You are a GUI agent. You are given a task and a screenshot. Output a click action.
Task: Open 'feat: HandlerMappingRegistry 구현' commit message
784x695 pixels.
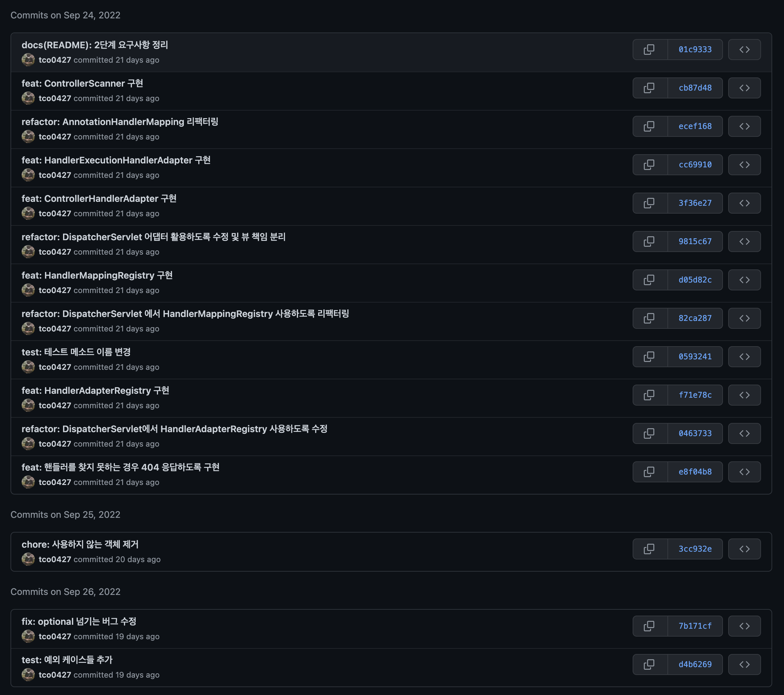97,275
